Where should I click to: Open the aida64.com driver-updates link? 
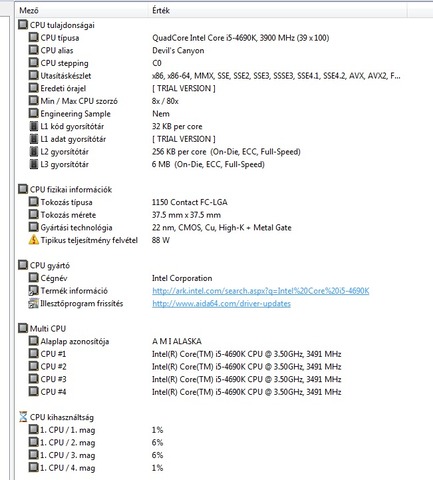(x=221, y=303)
